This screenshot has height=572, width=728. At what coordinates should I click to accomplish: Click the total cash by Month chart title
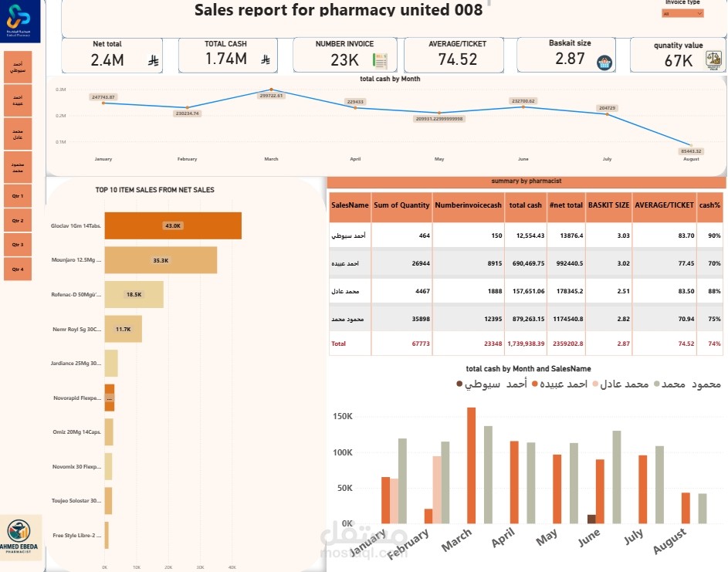390,79
